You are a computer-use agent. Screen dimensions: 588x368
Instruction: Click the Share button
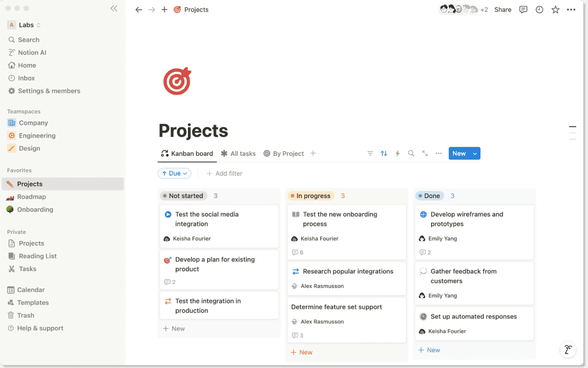502,9
